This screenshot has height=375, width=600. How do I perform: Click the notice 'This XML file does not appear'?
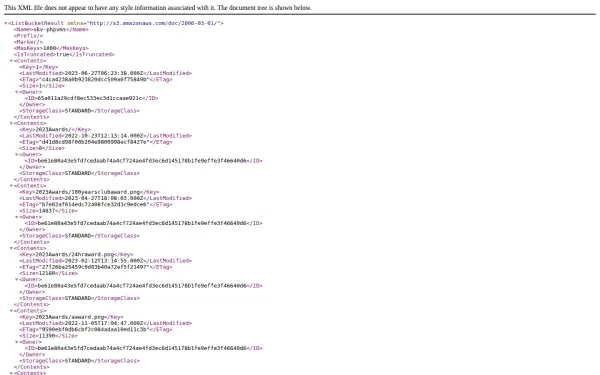[158, 8]
